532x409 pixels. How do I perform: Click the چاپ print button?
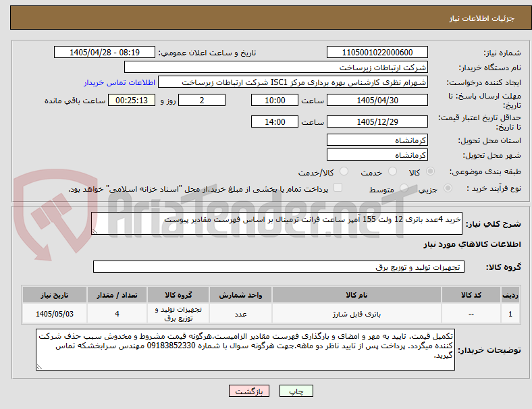point(296,391)
